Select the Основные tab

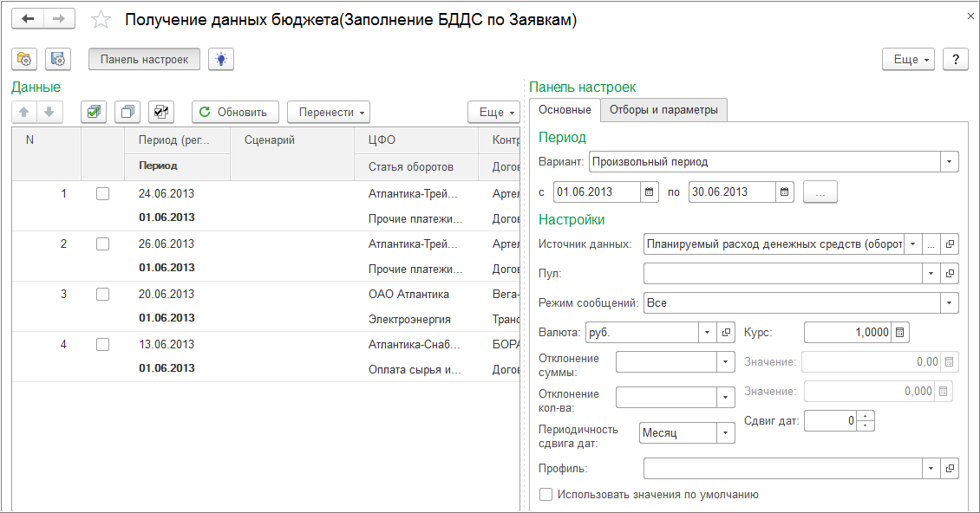(565, 110)
